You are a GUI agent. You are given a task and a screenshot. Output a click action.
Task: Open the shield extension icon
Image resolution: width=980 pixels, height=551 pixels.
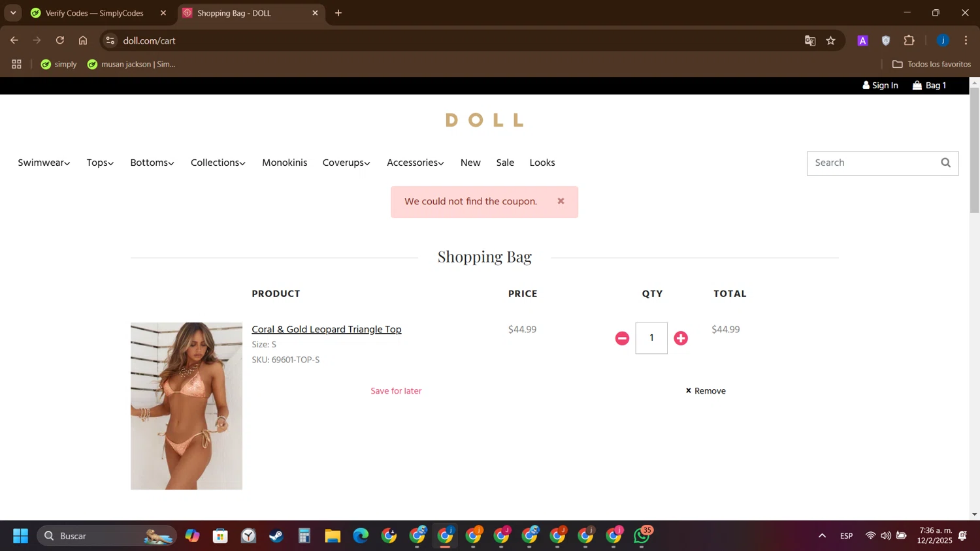coord(886,40)
